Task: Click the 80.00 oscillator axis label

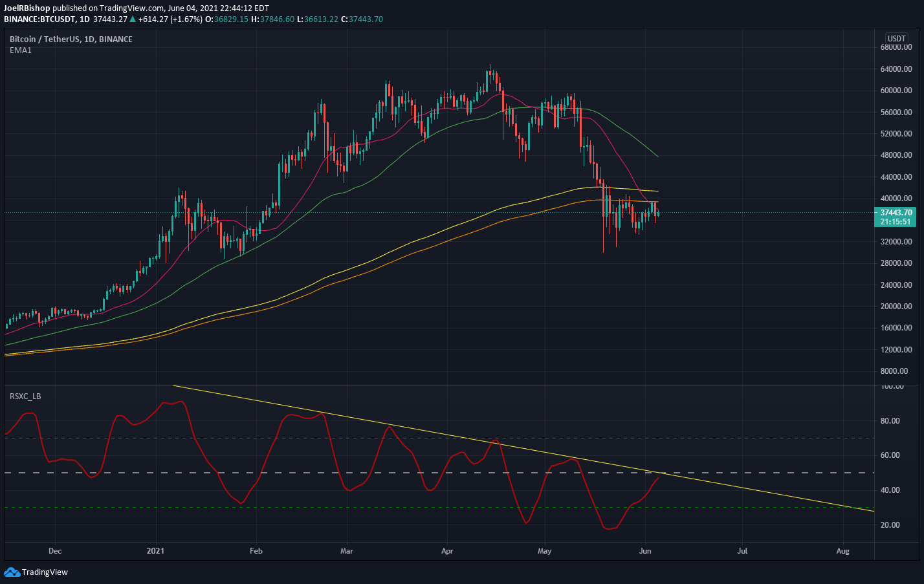Action: click(890, 420)
